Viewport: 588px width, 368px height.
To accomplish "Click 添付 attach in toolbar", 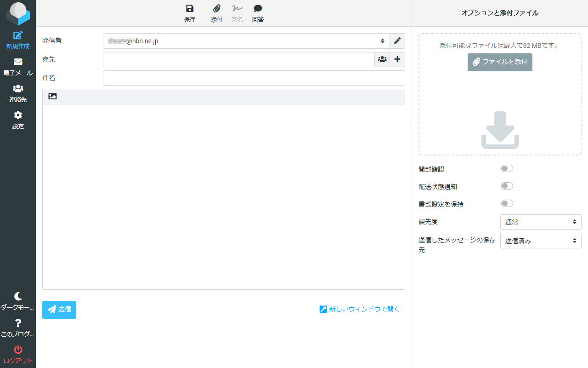I will coord(217,13).
